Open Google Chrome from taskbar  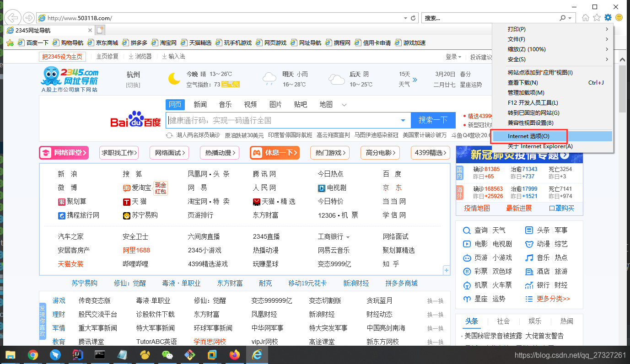[32, 354]
